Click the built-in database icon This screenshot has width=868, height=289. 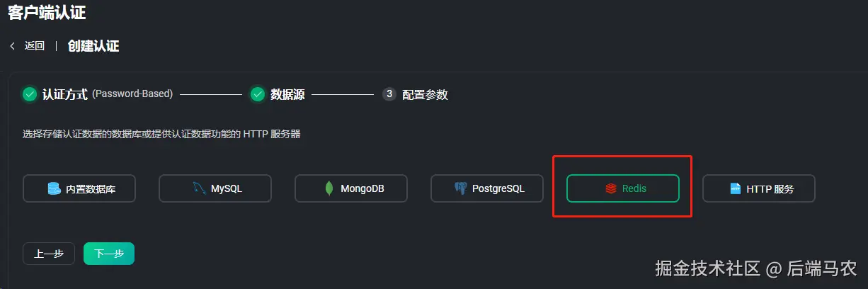(x=54, y=189)
